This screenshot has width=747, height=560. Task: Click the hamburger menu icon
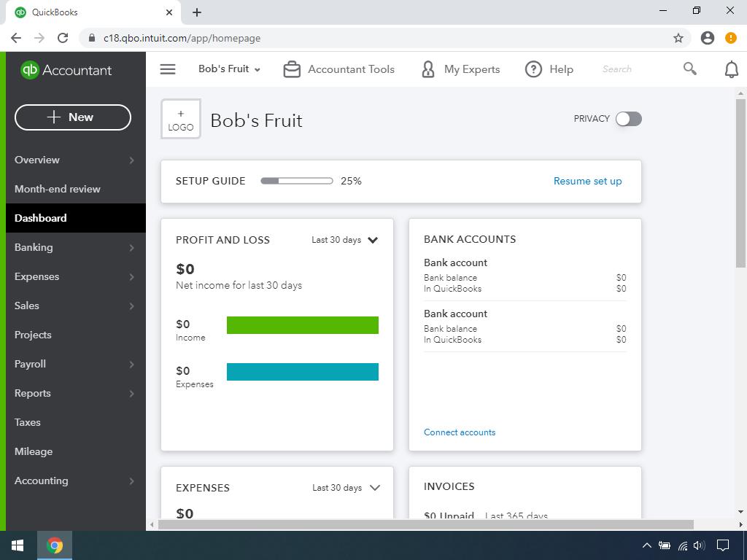(x=168, y=69)
